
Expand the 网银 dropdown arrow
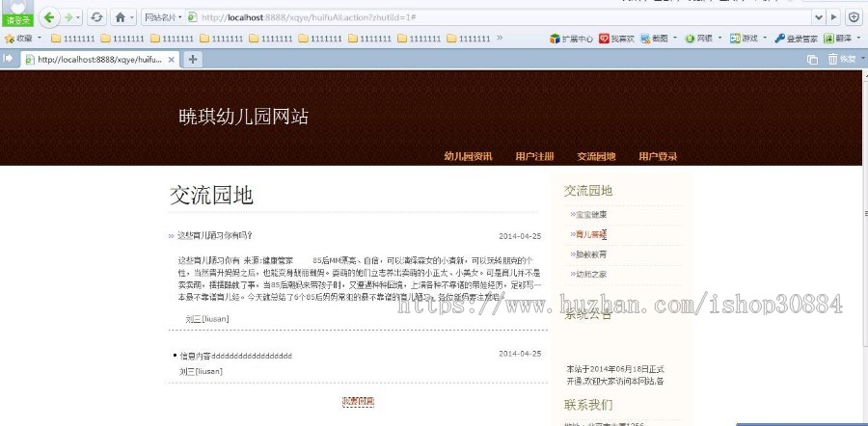719,39
